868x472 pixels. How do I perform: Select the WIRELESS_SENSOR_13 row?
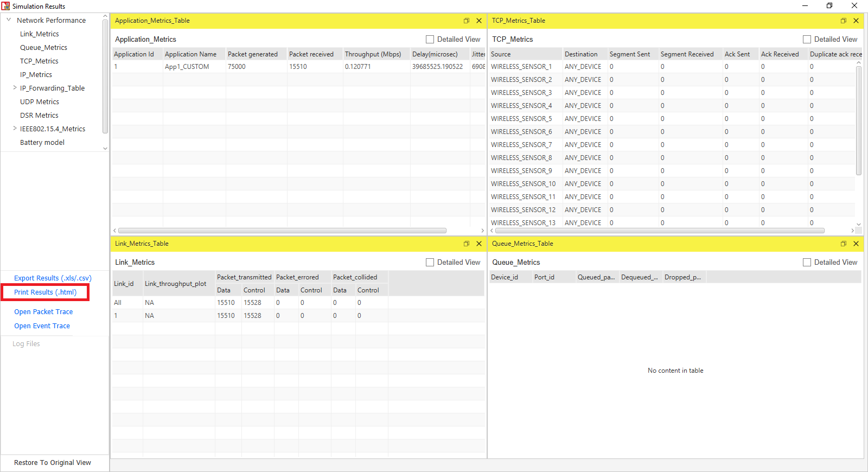click(x=672, y=222)
